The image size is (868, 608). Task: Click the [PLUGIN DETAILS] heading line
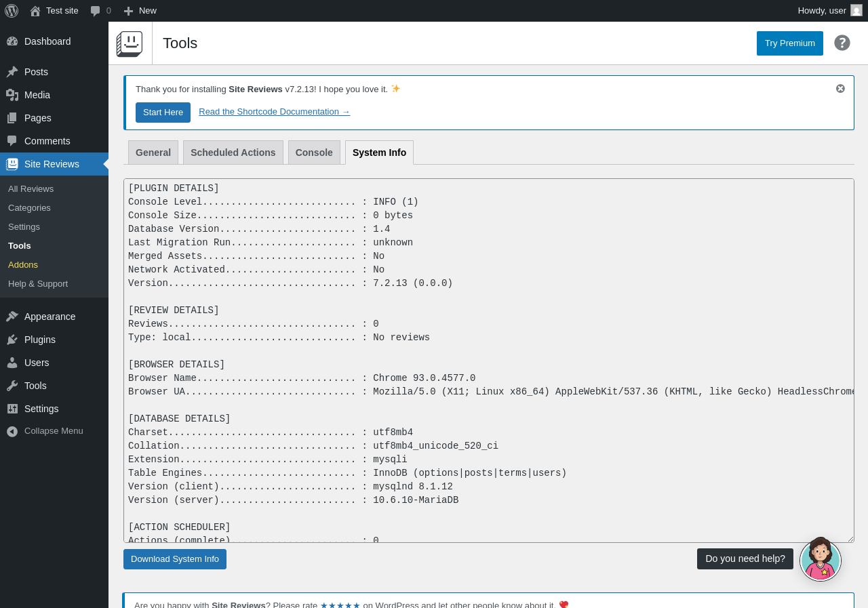pos(174,188)
